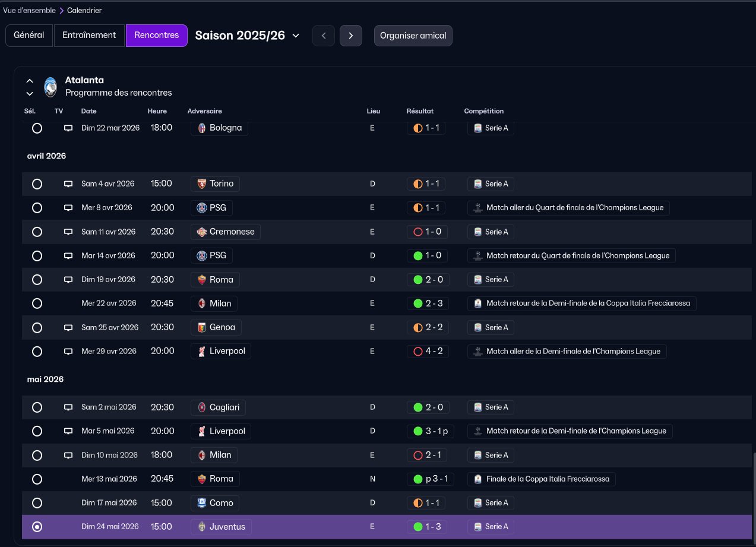Screen dimensions: 756x547
Task: Click the PSG badge on the 8 avr match
Action: click(x=202, y=208)
